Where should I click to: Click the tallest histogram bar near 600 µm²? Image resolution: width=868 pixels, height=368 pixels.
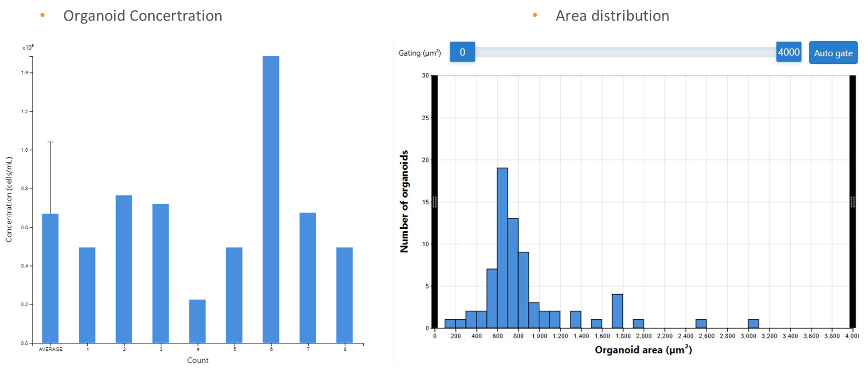coord(502,248)
